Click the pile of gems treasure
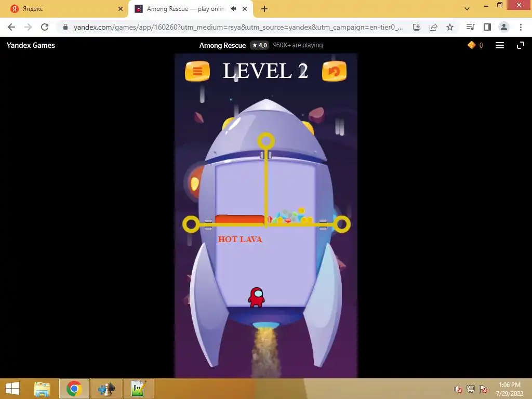532x399 pixels. click(290, 216)
